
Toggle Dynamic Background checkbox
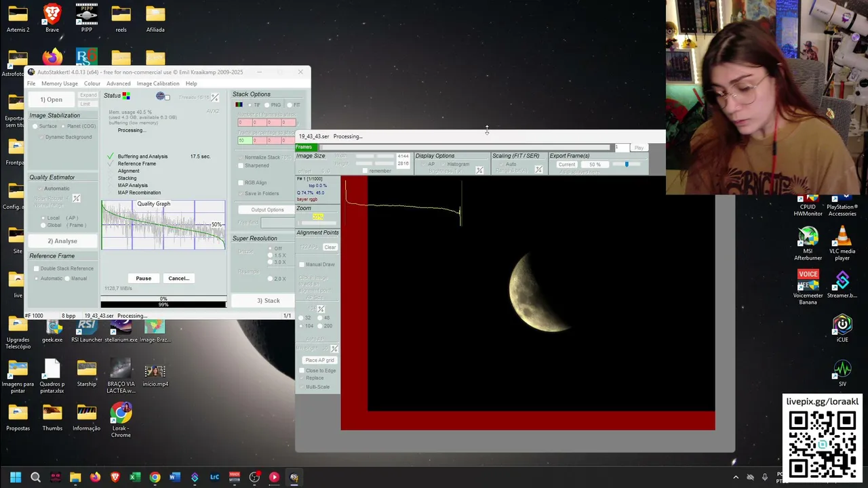point(41,137)
